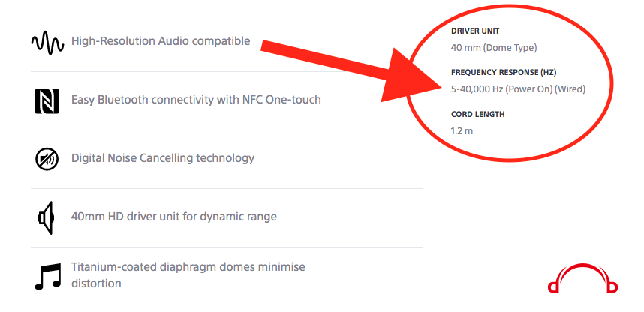Click the 40mm HD driver speaker icon
This screenshot has width=644, height=312.
point(46,217)
